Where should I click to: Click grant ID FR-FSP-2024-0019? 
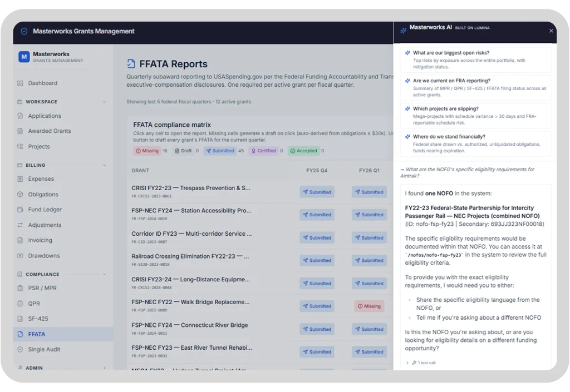149,219
